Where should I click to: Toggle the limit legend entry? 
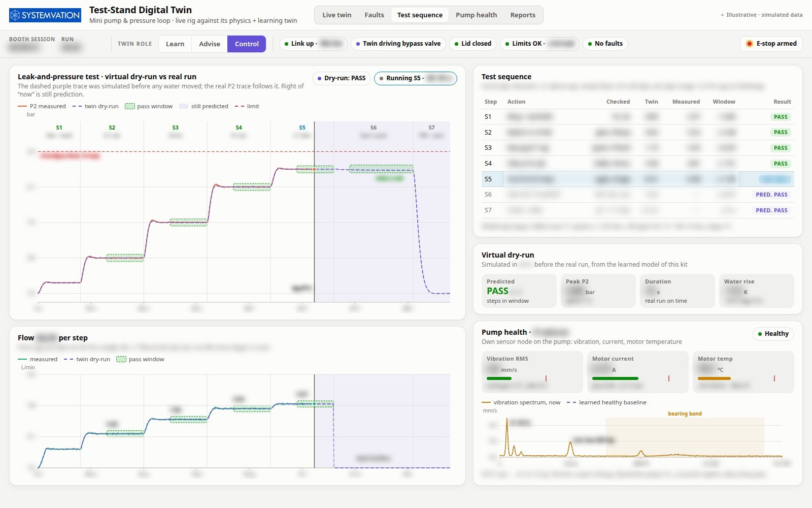247,106
